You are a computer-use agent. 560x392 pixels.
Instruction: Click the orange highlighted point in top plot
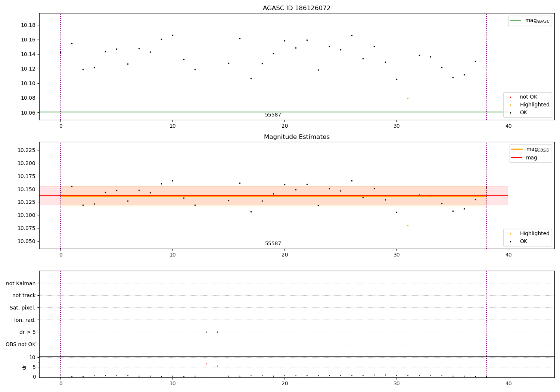(408, 98)
